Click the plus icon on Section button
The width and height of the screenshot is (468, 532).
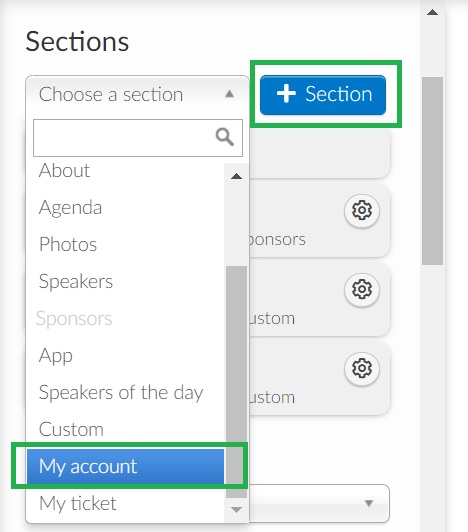[x=286, y=94]
